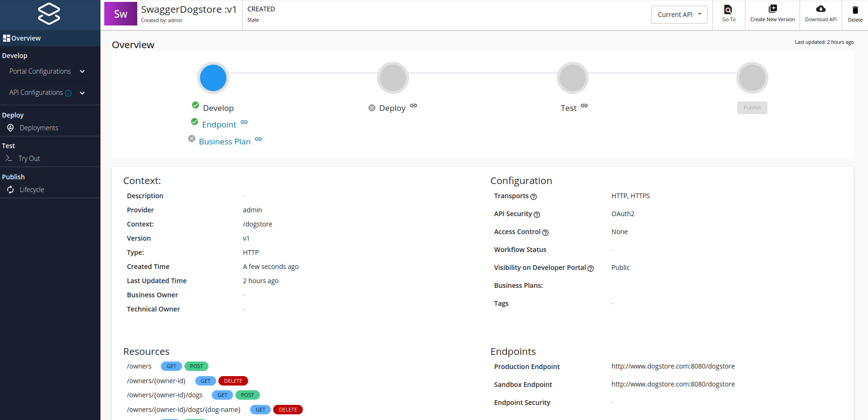Click the Public visibility value

pos(620,268)
